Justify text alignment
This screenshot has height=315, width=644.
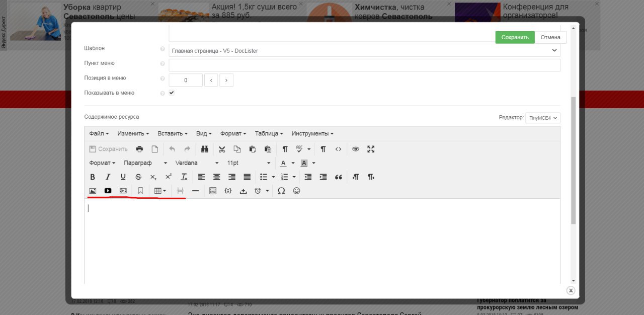247,177
